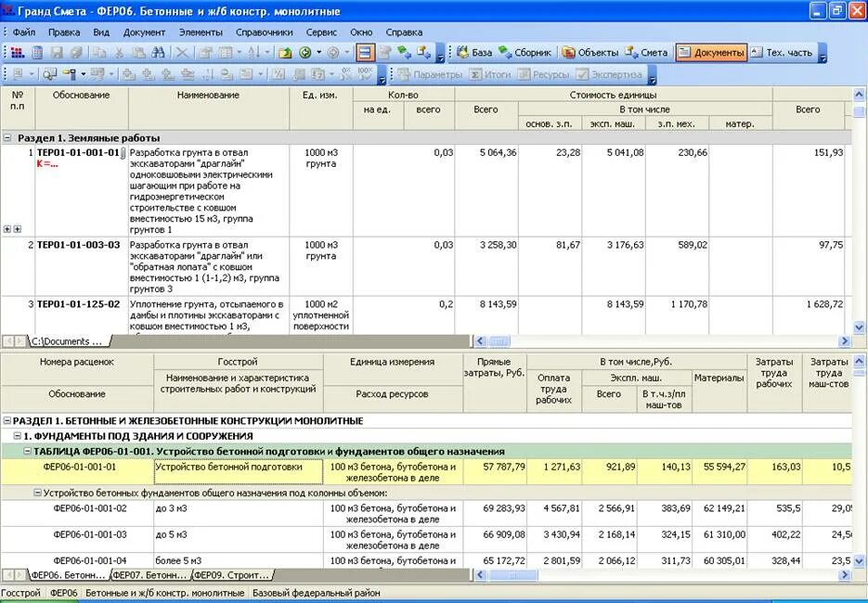
Task: Open the dropdown arrow next to the Forward button
Action: click(346, 53)
